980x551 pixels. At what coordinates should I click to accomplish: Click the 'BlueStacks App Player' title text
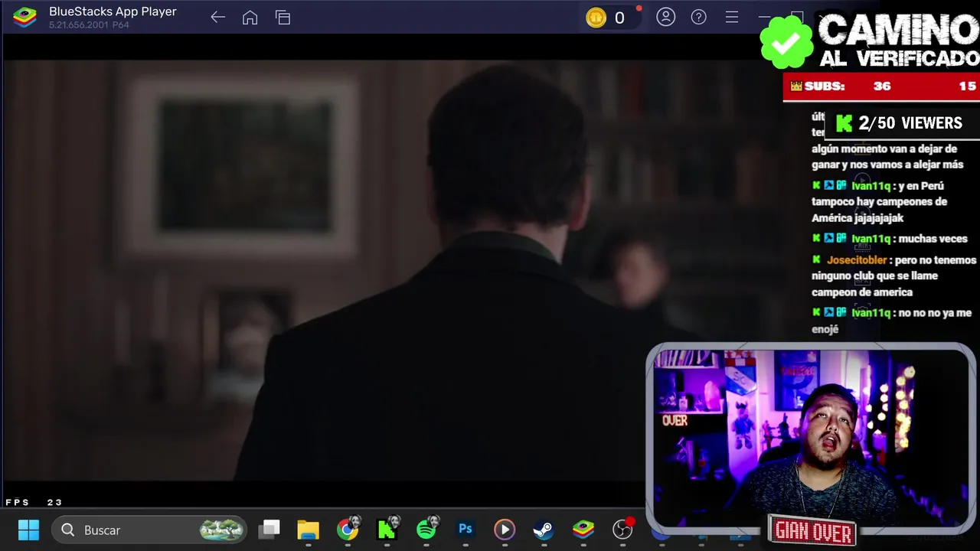tap(113, 11)
